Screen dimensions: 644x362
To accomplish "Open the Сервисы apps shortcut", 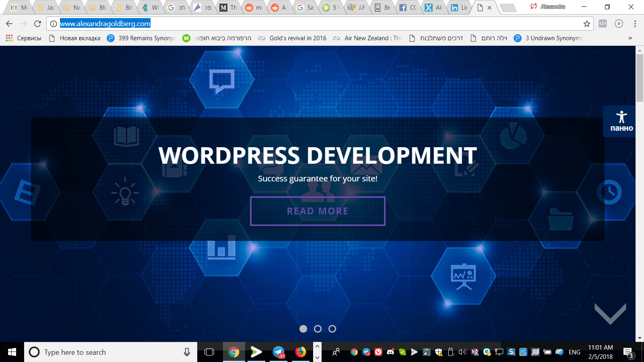I will [23, 38].
